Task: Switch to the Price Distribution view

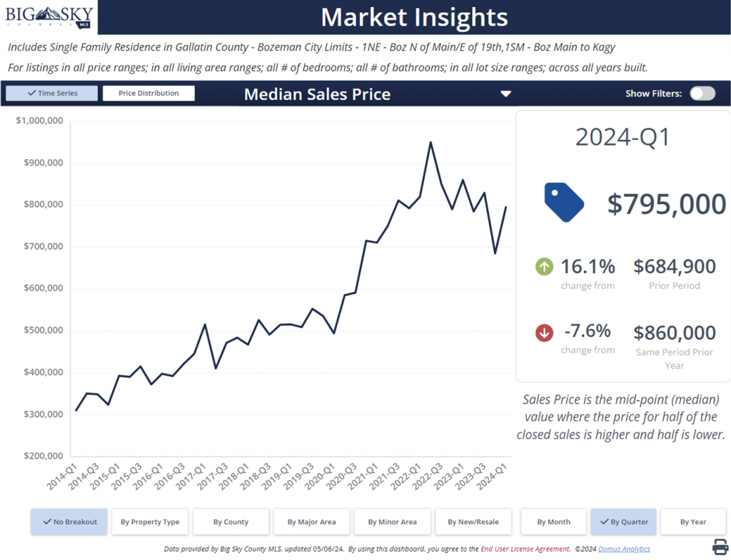Action: point(148,93)
